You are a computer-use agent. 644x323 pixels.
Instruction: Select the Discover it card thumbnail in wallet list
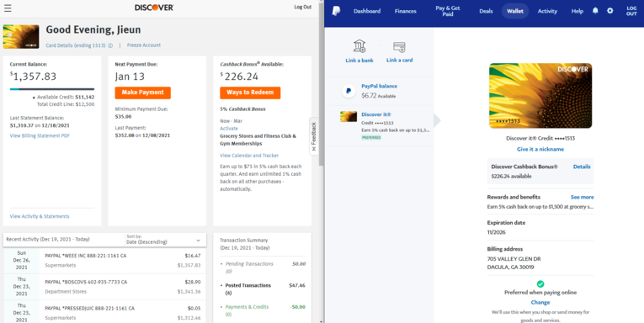coord(349,117)
